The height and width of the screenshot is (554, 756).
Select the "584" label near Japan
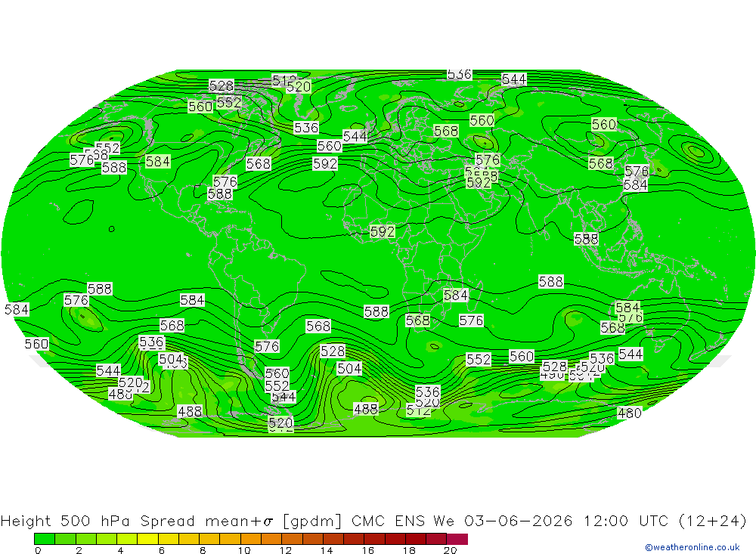tap(635, 185)
